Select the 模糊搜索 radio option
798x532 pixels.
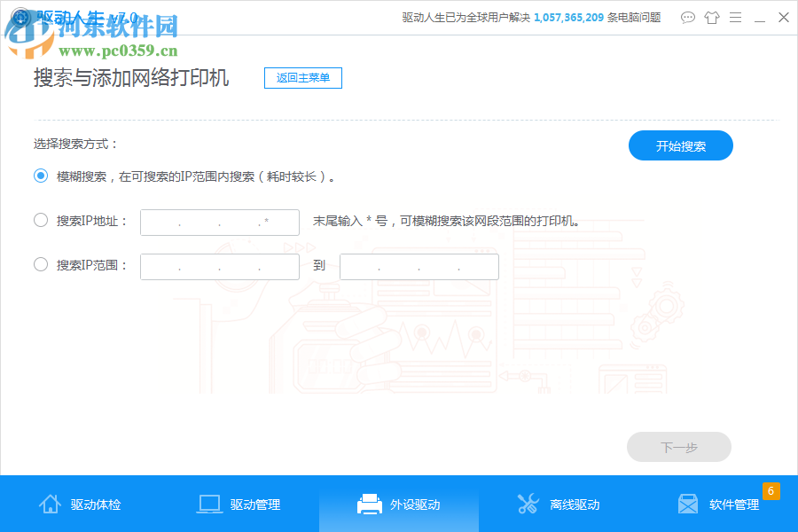tap(40, 176)
